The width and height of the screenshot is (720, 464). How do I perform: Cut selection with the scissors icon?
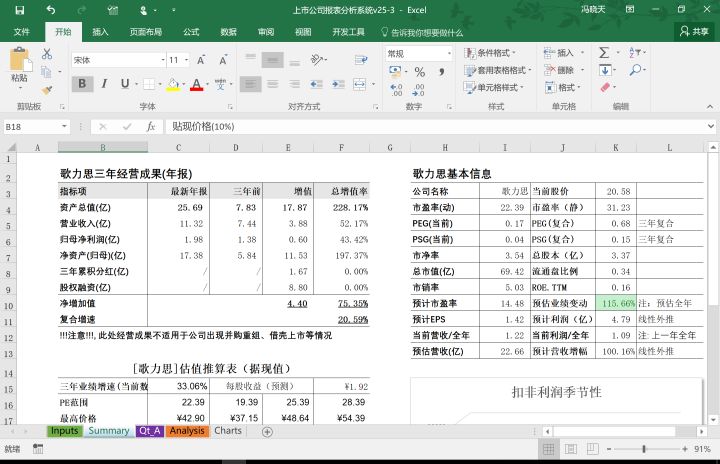[46, 54]
